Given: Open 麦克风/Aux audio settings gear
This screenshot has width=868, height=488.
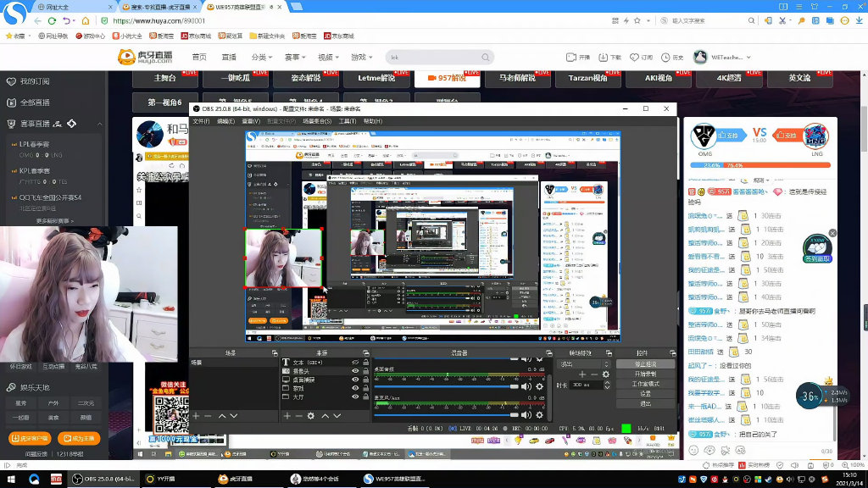Looking at the screenshot, I should pos(539,413).
